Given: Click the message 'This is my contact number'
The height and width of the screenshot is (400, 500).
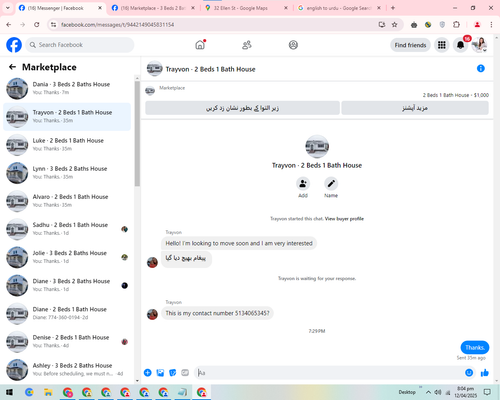Looking at the screenshot, I should point(217,313).
